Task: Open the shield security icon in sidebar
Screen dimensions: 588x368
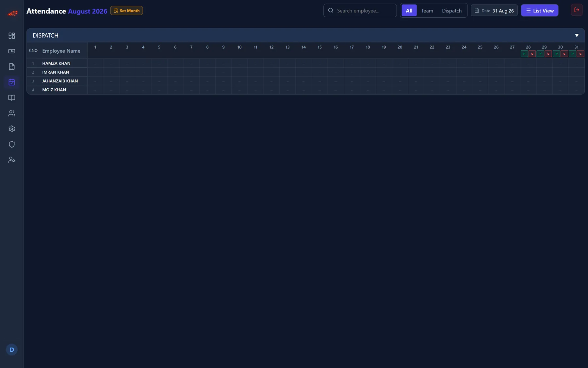Action: coord(12,144)
